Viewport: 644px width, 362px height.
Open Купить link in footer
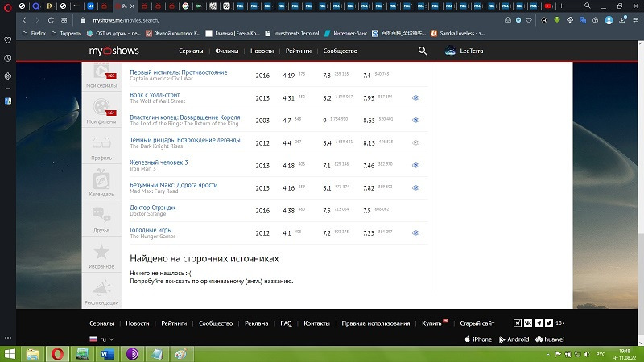point(431,323)
